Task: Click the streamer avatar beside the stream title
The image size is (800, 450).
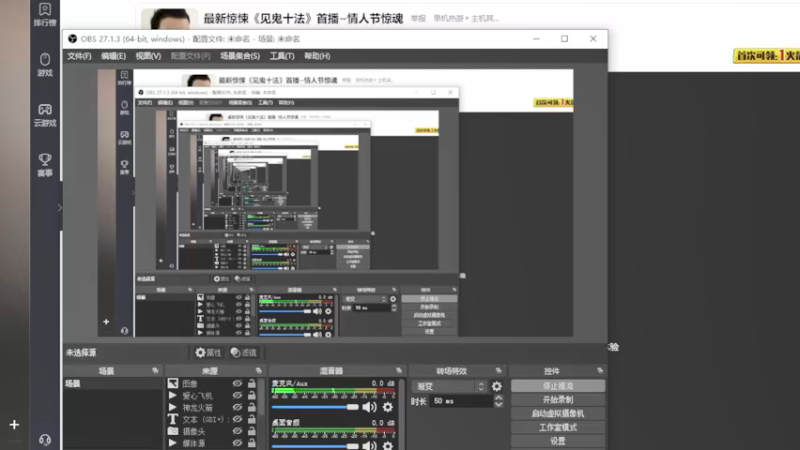Action: [x=169, y=18]
